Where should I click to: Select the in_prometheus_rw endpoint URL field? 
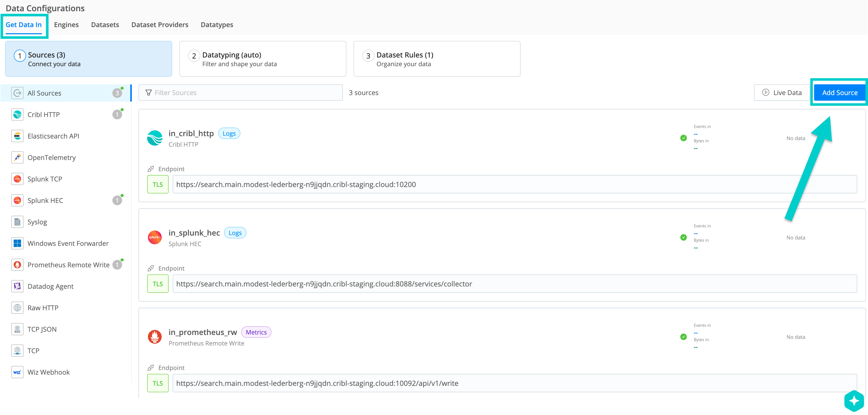click(515, 383)
